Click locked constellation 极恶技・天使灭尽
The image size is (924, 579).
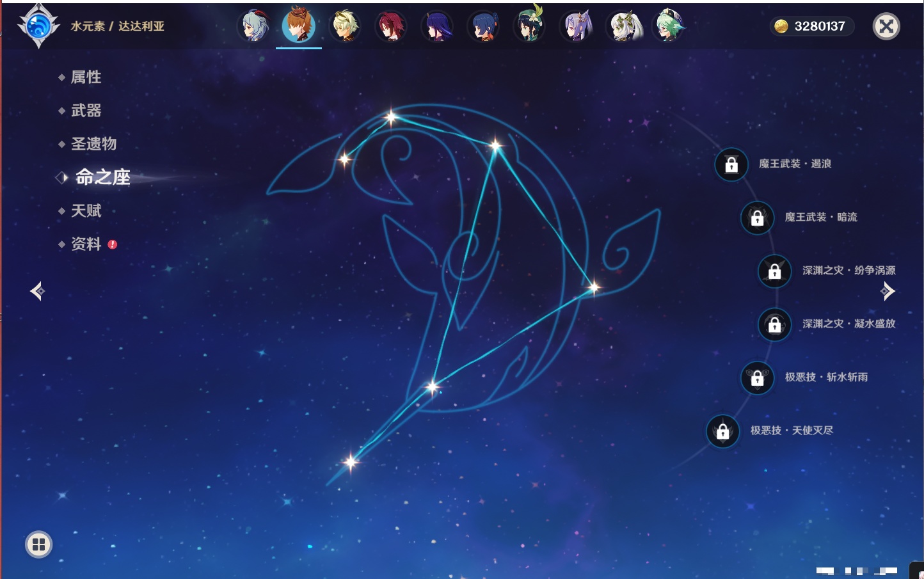pyautogui.click(x=722, y=431)
